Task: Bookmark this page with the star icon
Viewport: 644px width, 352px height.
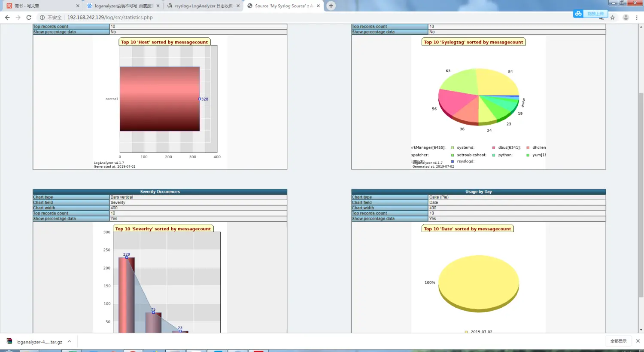Action: point(613,18)
